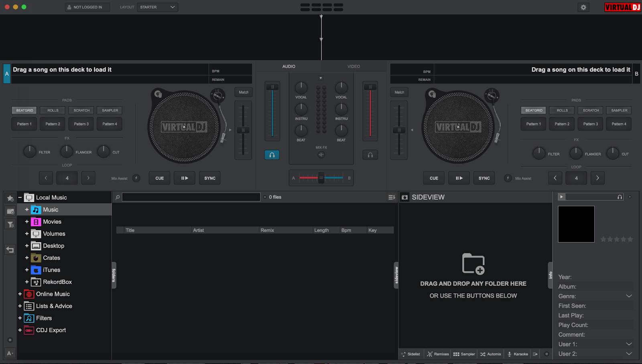Click the crossfader handle
Image resolution: width=642 pixels, height=364 pixels.
pyautogui.click(x=321, y=178)
